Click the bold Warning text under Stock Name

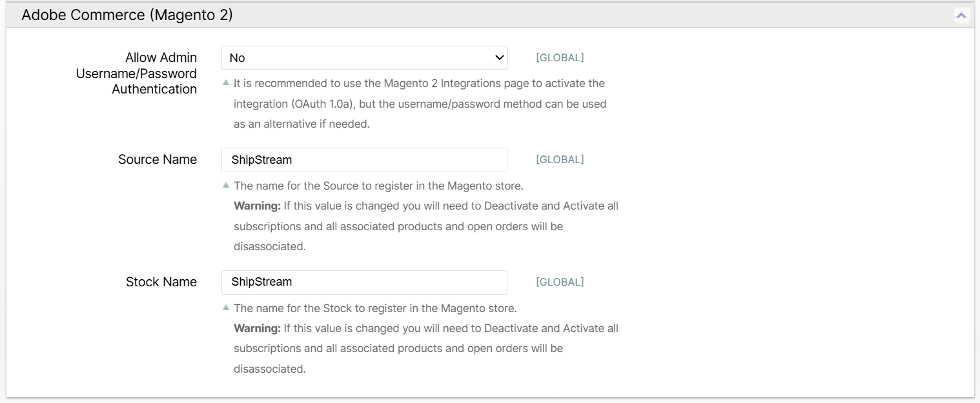pos(257,329)
